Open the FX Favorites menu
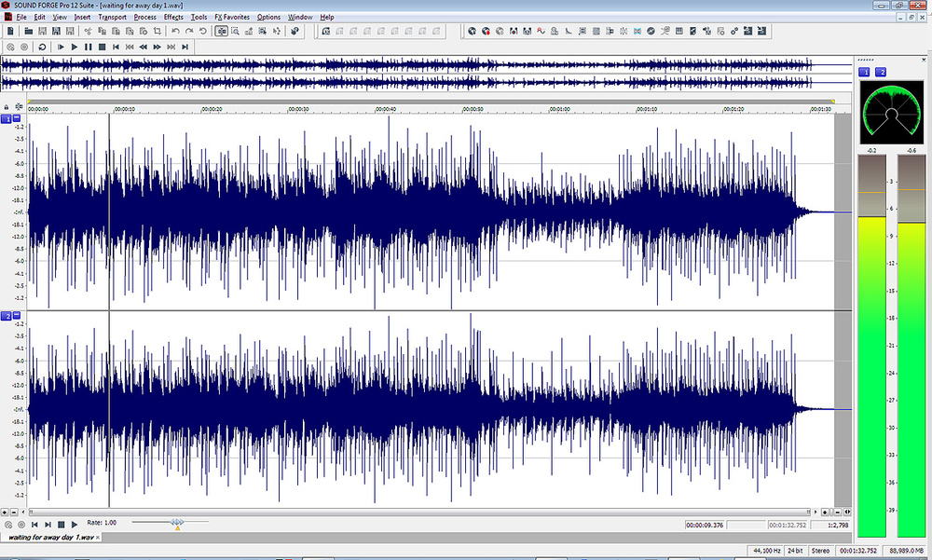Viewport: 932px width, 560px height. [x=232, y=18]
